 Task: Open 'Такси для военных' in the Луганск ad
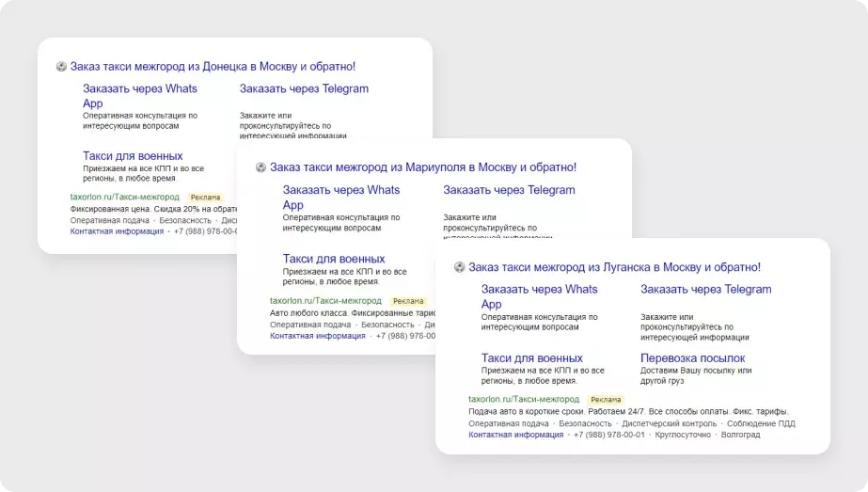click(x=532, y=357)
